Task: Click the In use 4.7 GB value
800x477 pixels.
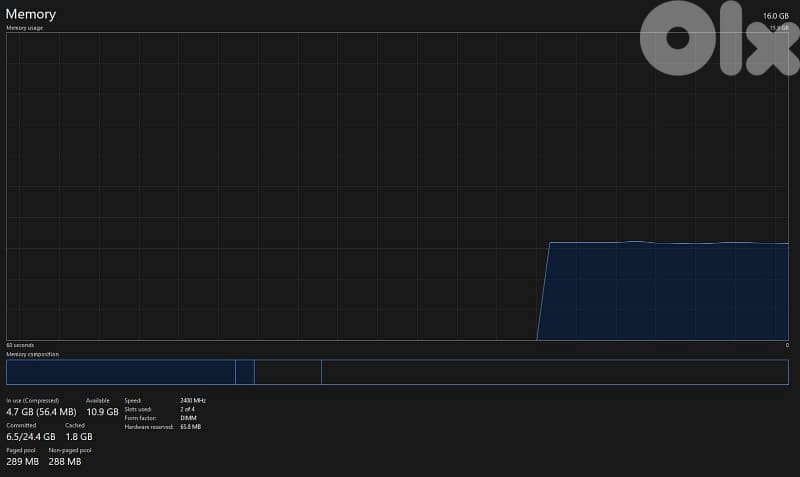Action: (41, 412)
